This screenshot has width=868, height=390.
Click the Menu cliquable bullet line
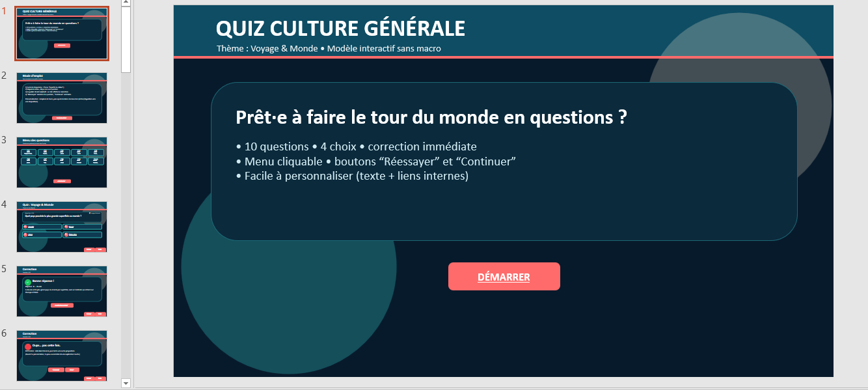point(375,161)
